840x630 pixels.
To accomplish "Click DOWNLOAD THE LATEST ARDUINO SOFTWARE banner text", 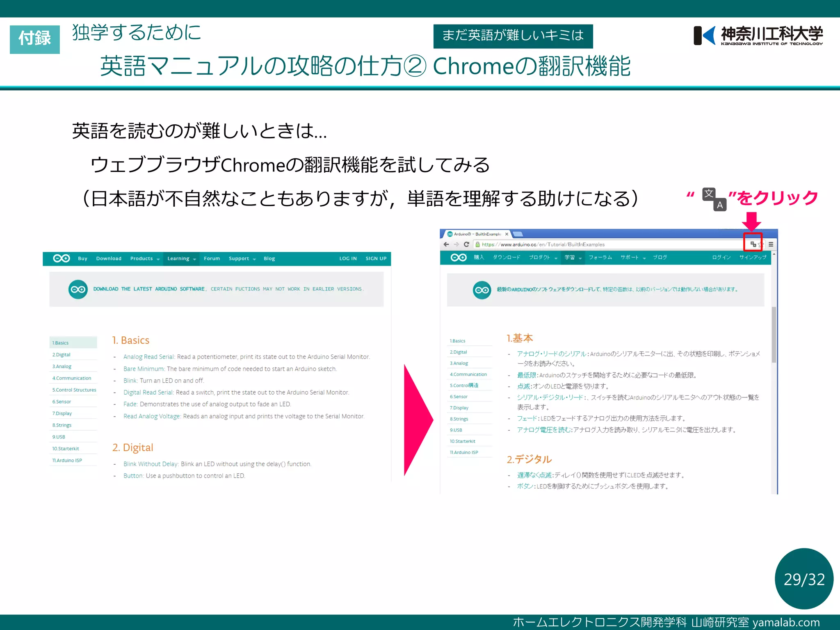I will 149,289.
